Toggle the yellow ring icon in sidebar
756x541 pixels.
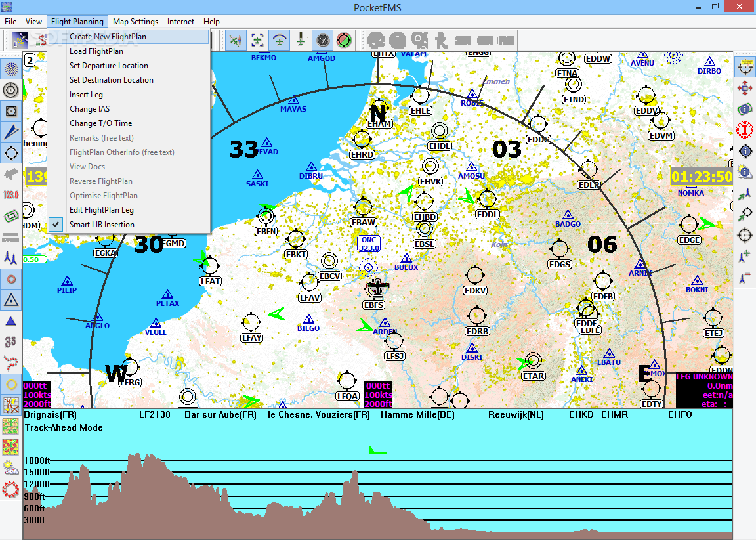pos(11,384)
